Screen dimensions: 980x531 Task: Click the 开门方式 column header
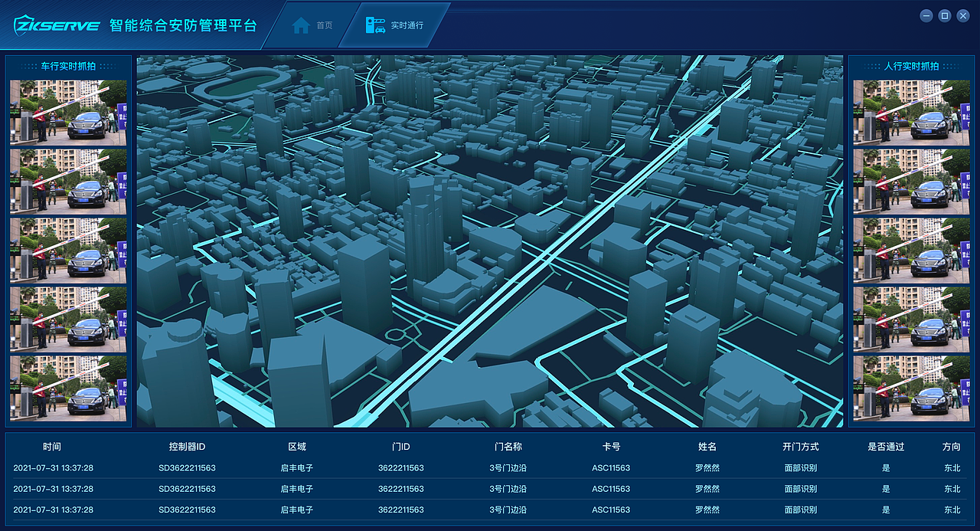[801, 447]
